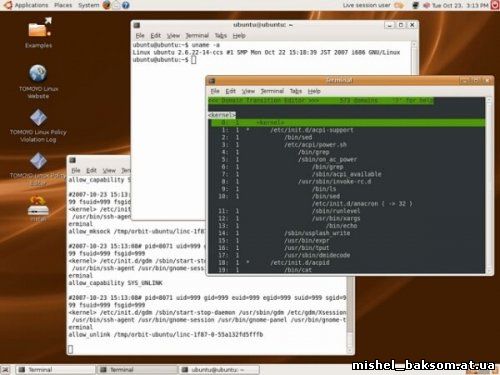500x375 pixels.
Task: Select the /usr/sbin/dmidecode domain row
Action: click(x=346, y=255)
